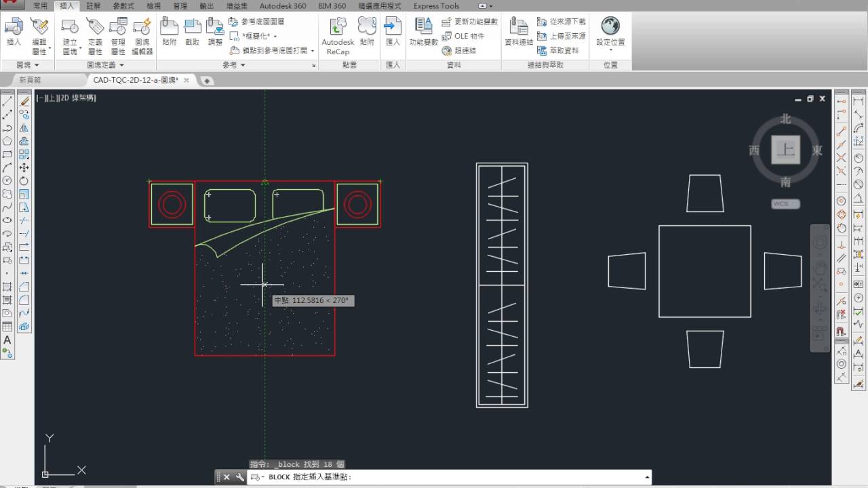Click the OLE 物件 button
The height and width of the screenshot is (488, 868).
pyautogui.click(x=463, y=36)
